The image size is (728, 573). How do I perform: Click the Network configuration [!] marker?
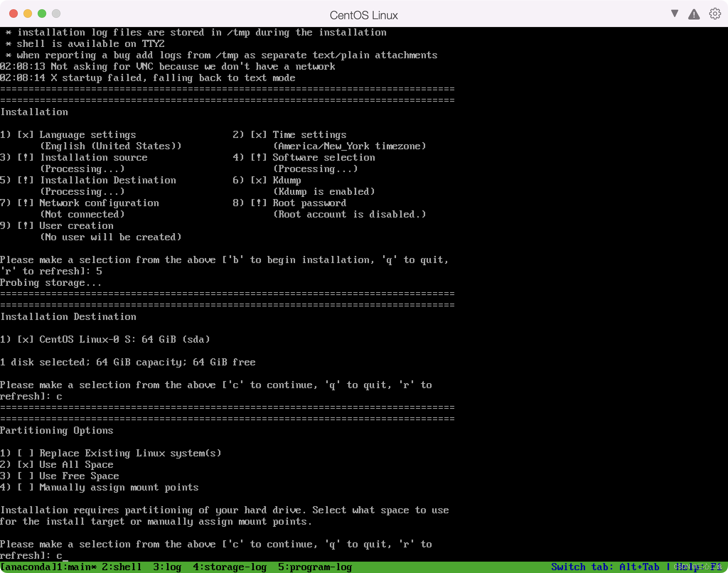(x=26, y=203)
